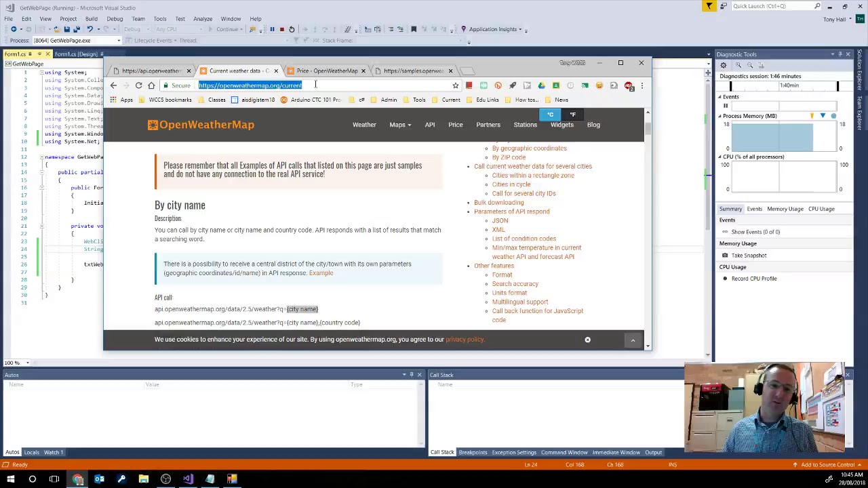The image size is (868, 488).
Task: Open Analyze menu
Action: point(203,19)
